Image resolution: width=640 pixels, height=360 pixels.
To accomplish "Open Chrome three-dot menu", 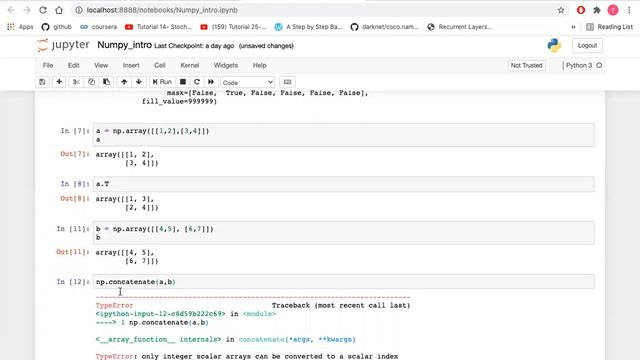I will pyautogui.click(x=629, y=10).
